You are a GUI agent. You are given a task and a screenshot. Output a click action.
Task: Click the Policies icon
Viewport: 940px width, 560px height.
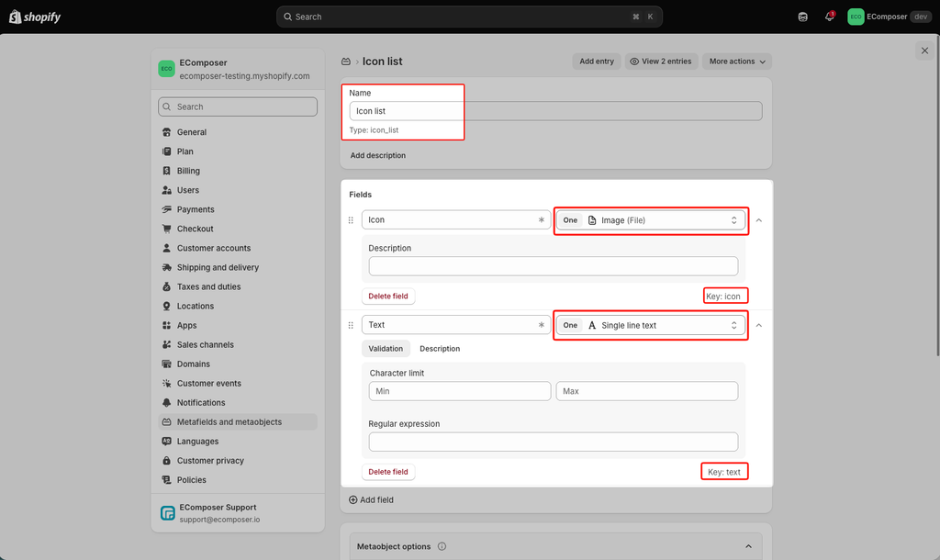point(167,480)
